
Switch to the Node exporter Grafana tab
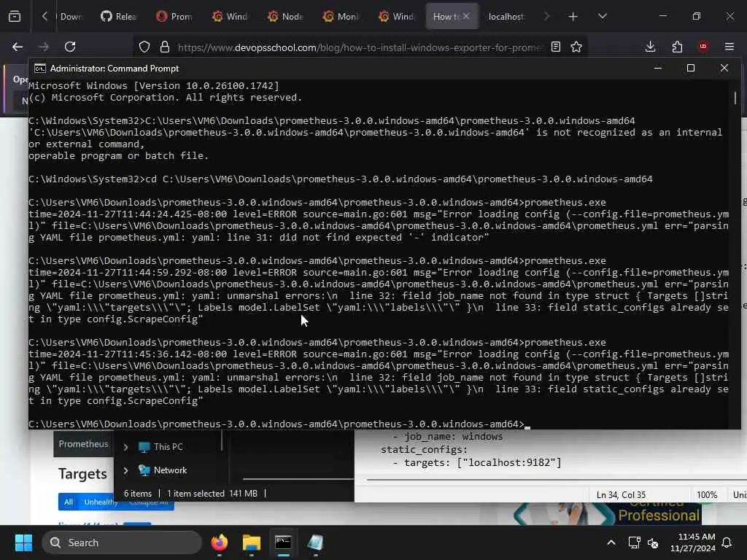[285, 17]
